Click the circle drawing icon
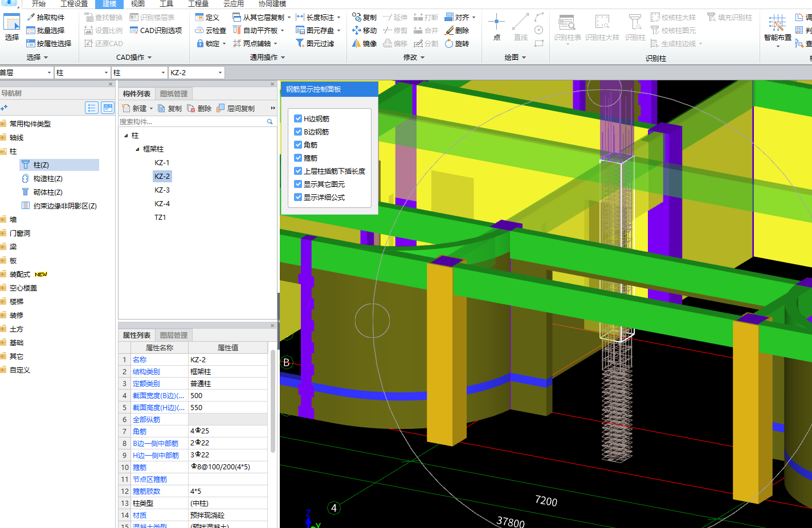812x528 pixels. (x=539, y=30)
